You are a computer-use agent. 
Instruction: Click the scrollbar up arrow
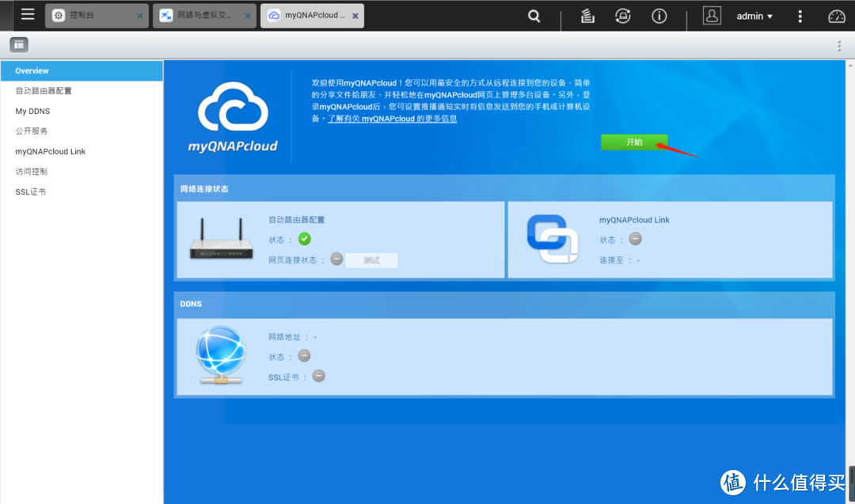click(850, 66)
